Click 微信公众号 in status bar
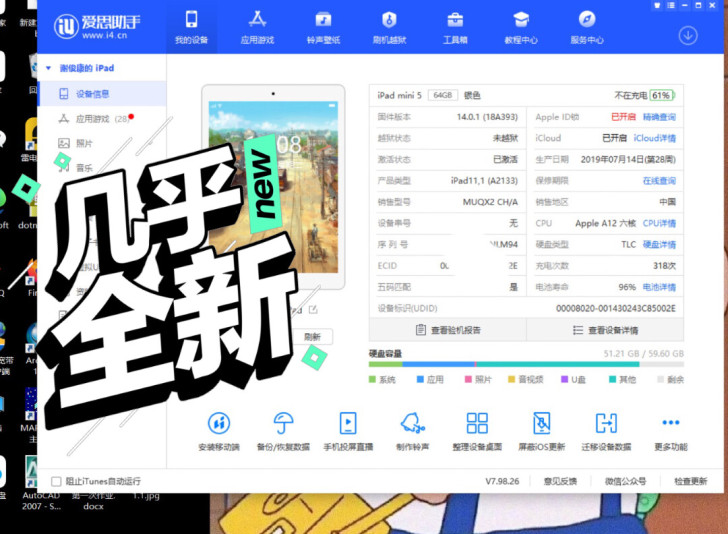 (x=625, y=481)
